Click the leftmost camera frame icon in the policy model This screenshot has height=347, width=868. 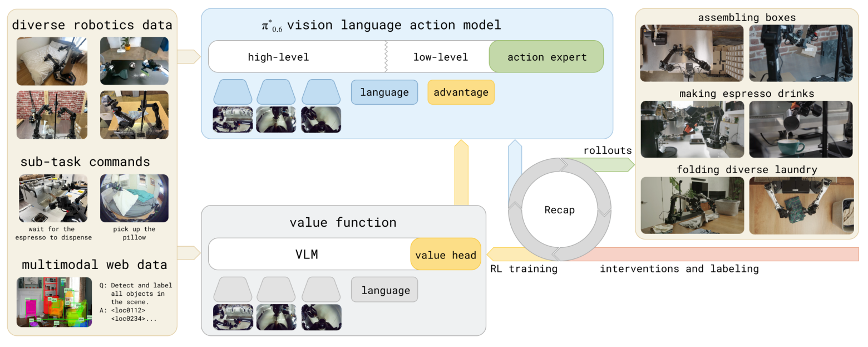pos(232,119)
